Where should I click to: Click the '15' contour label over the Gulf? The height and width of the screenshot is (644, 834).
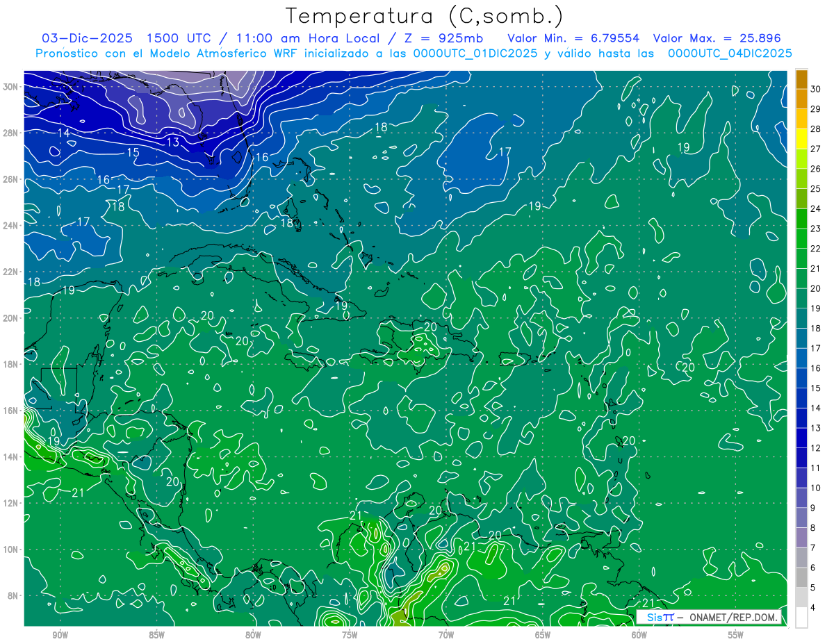pyautogui.click(x=133, y=153)
